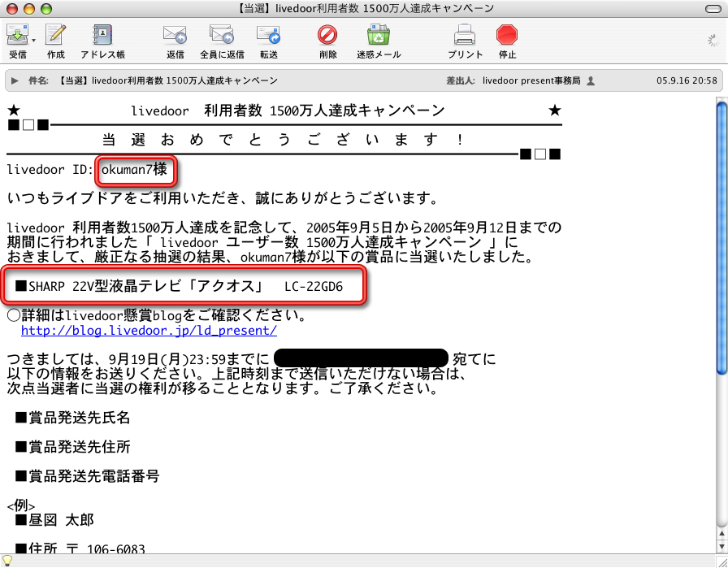The image size is (728, 568).
Task: Reply to everyone with 全員に返信
Action: [x=222, y=35]
